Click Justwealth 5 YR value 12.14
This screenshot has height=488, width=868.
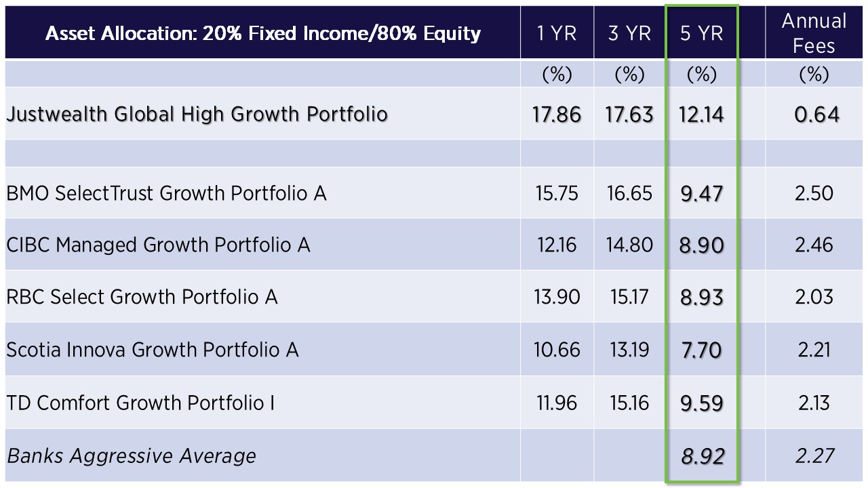click(x=701, y=114)
